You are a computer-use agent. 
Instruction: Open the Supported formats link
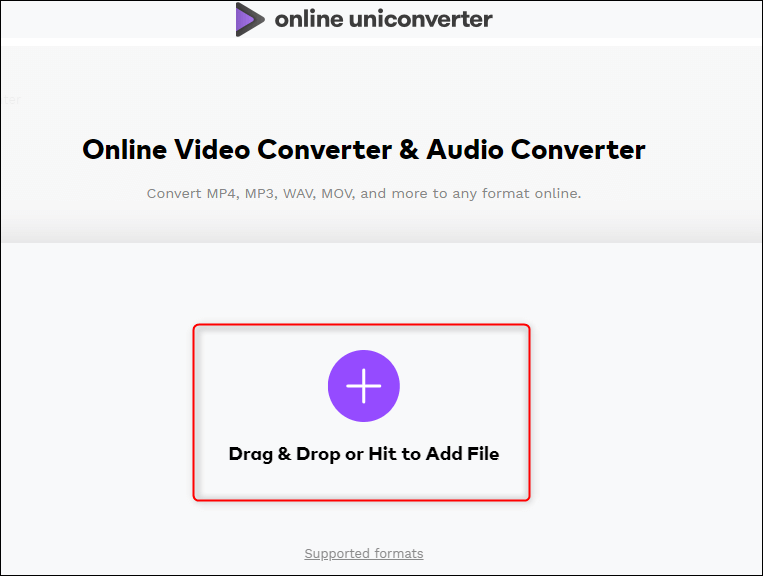[x=363, y=554]
